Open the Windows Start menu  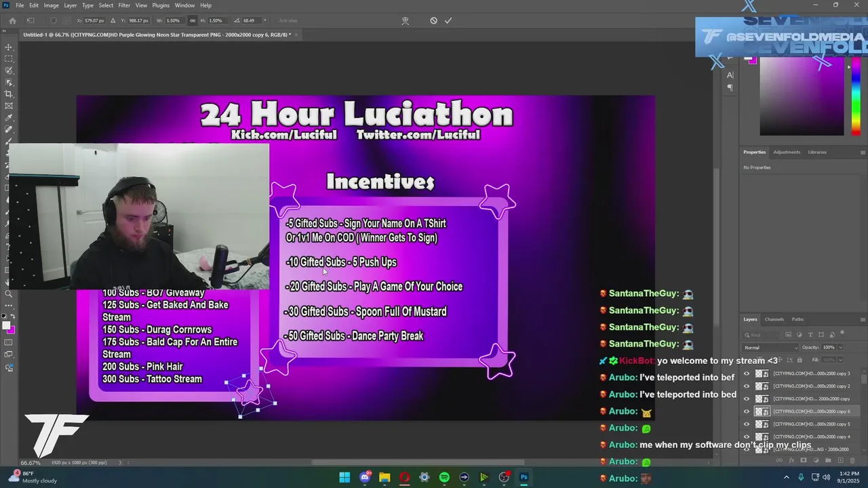pos(344,477)
